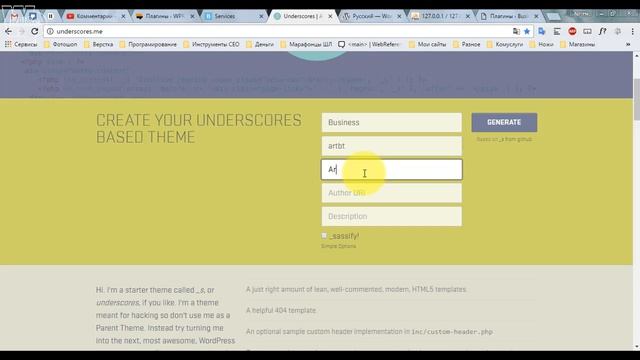
Task: Click the site info icon in address bar
Action: coord(50,31)
